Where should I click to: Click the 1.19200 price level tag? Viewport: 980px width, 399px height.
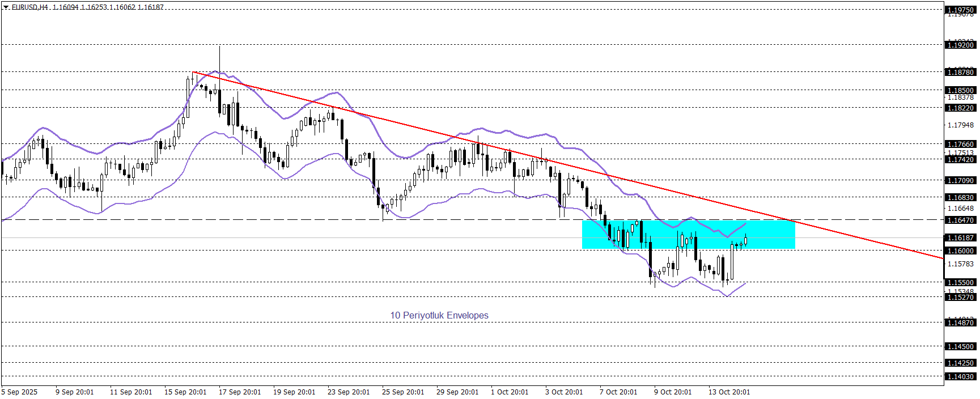point(960,45)
